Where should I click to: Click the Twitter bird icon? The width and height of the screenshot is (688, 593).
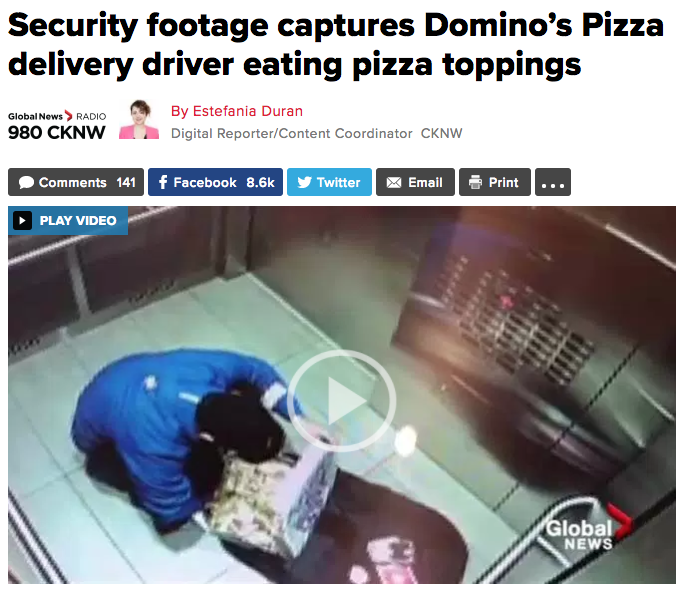click(x=304, y=182)
